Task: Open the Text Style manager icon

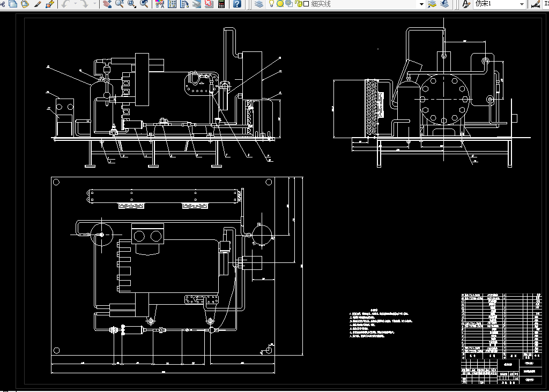Action: tap(466, 4)
